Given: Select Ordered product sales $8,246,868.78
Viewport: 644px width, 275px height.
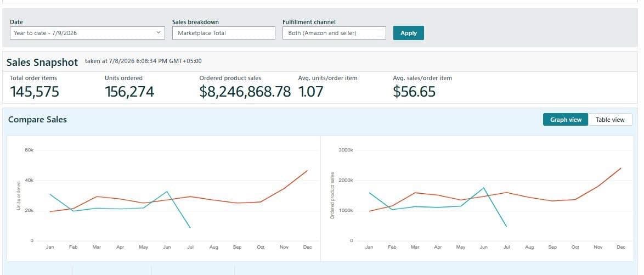Looking at the screenshot, I should coord(245,92).
